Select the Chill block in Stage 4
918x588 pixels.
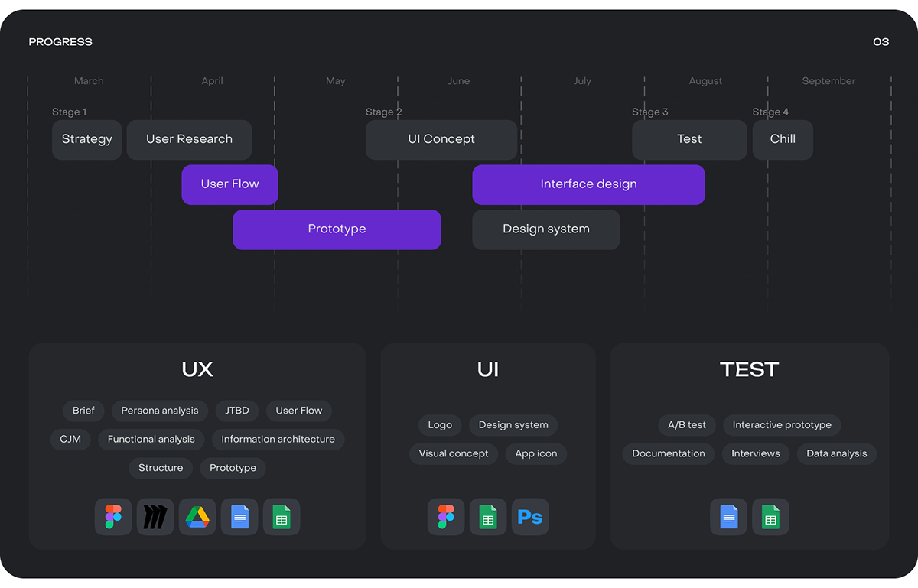pyautogui.click(x=783, y=139)
